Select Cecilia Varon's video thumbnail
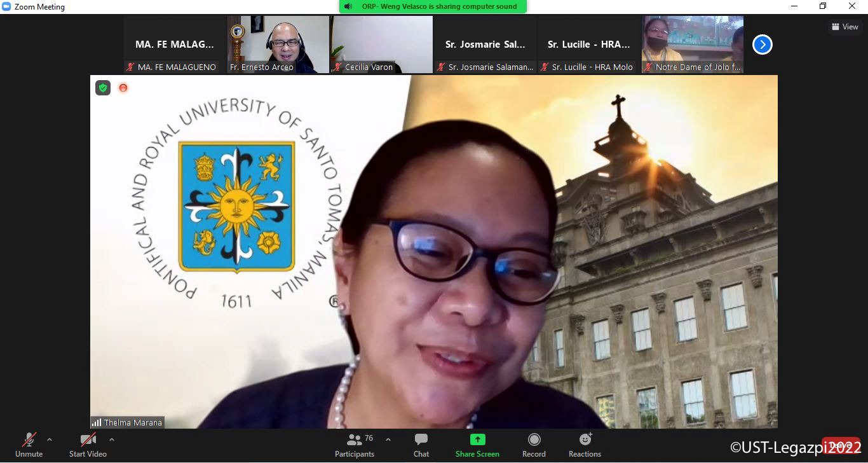The image size is (868, 463). tap(382, 43)
